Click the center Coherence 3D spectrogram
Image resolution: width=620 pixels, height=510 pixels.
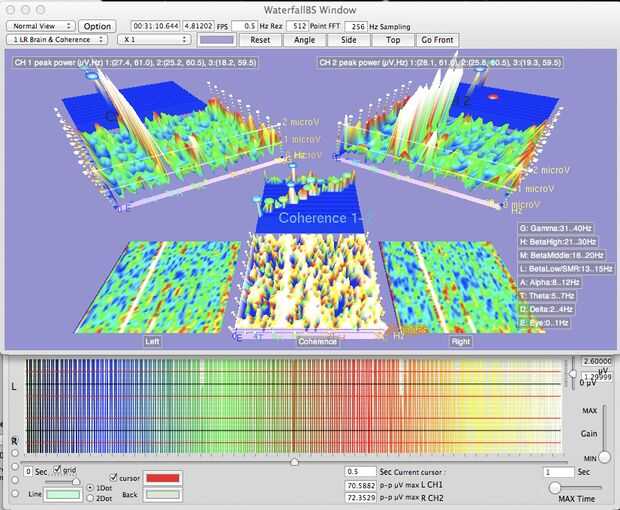[x=311, y=283]
